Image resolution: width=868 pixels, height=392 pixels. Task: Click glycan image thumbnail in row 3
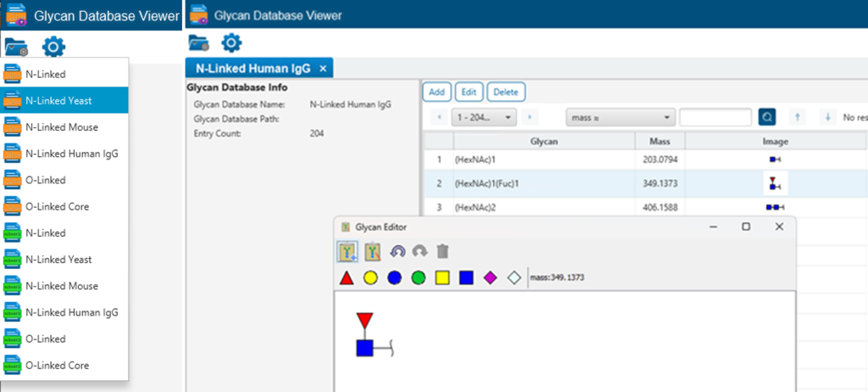[775, 207]
